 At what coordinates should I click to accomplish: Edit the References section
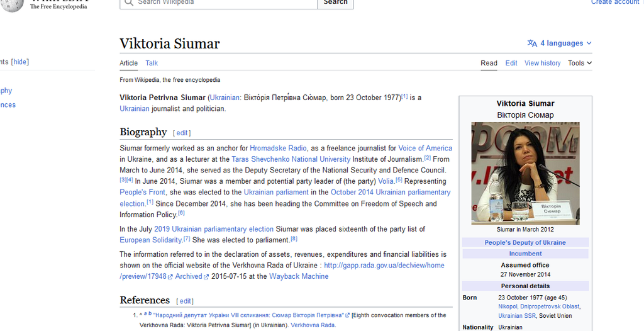pyautogui.click(x=185, y=301)
